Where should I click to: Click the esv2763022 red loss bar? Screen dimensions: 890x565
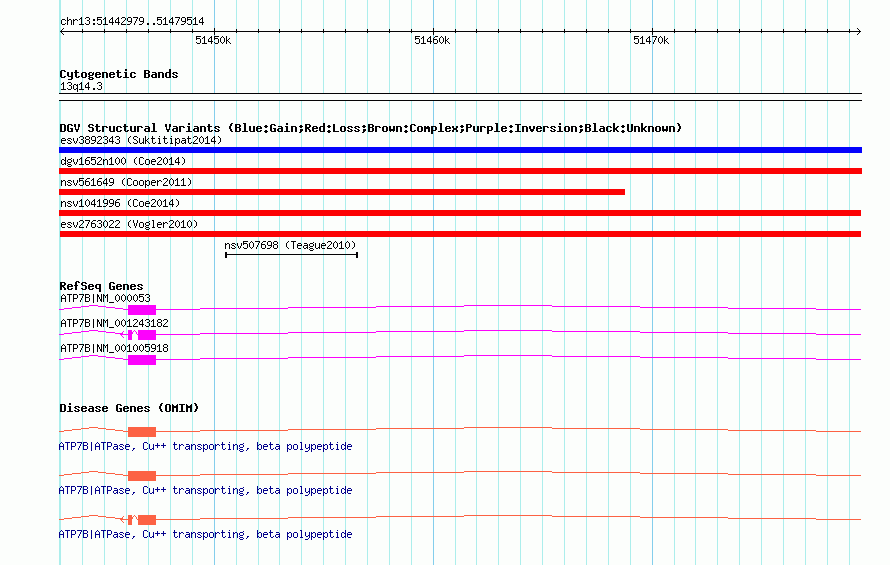click(x=460, y=234)
